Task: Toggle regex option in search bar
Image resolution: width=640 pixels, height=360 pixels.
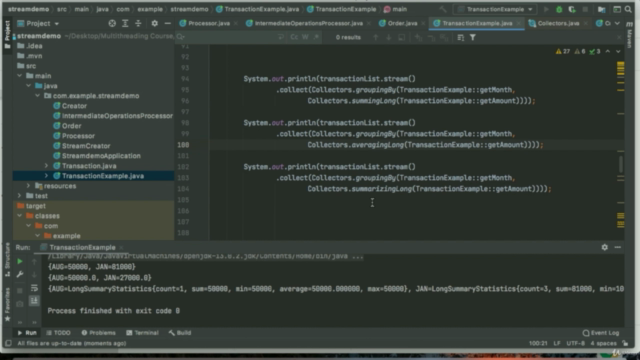Action: click(316, 37)
